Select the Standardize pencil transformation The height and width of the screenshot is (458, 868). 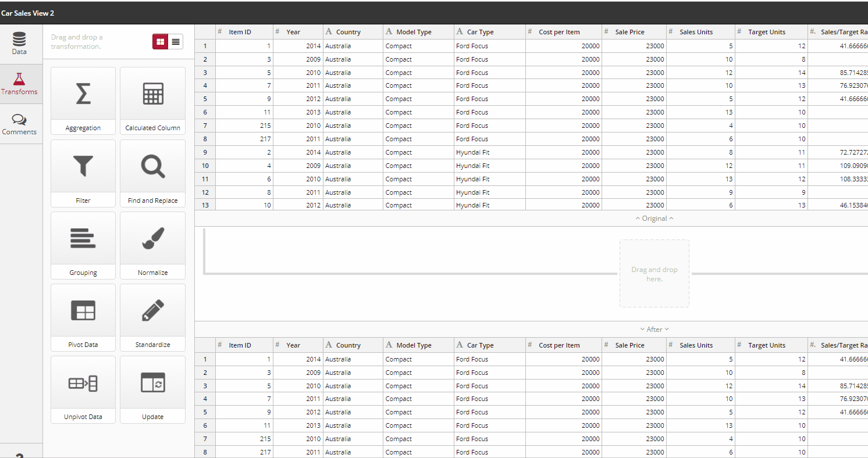(x=152, y=317)
